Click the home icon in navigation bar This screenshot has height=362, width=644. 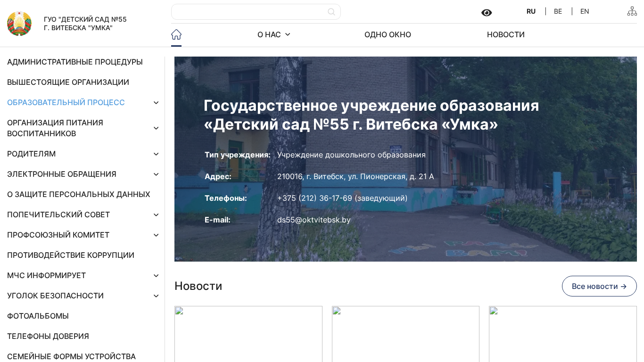pyautogui.click(x=176, y=34)
